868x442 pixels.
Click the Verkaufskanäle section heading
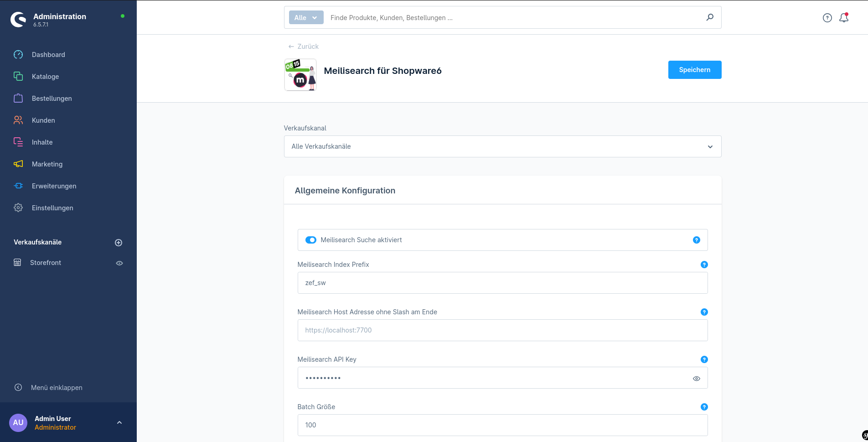37,242
